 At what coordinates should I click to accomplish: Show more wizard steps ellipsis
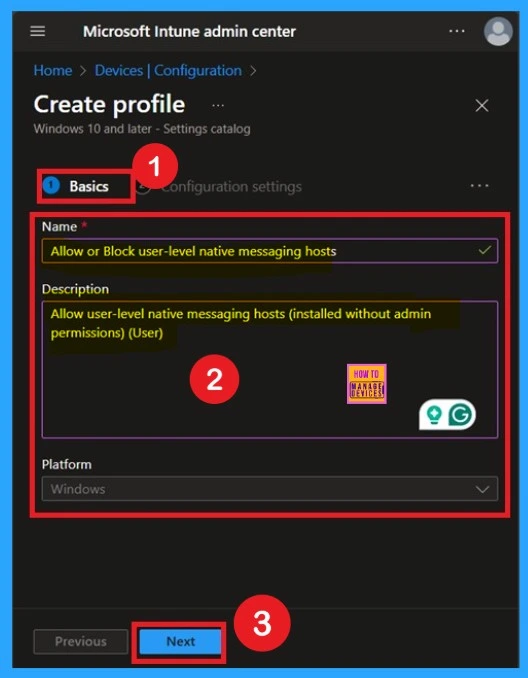click(480, 186)
